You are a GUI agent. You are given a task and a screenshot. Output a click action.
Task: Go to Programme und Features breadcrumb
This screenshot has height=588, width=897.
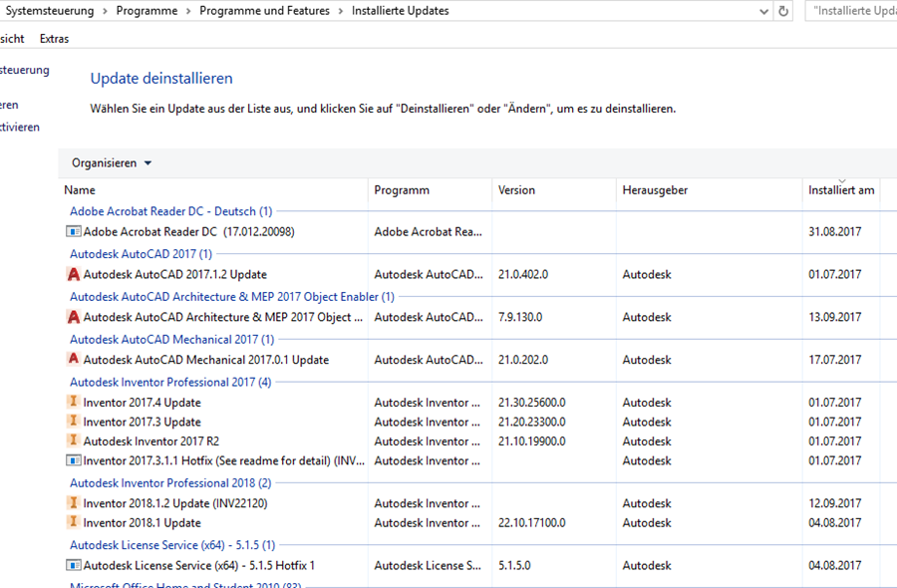click(264, 11)
